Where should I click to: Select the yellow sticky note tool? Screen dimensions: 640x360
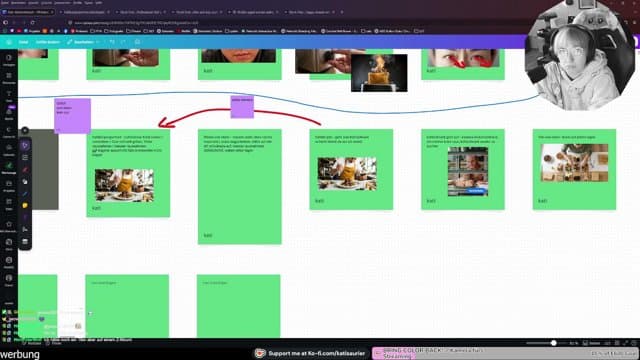[x=25, y=205]
